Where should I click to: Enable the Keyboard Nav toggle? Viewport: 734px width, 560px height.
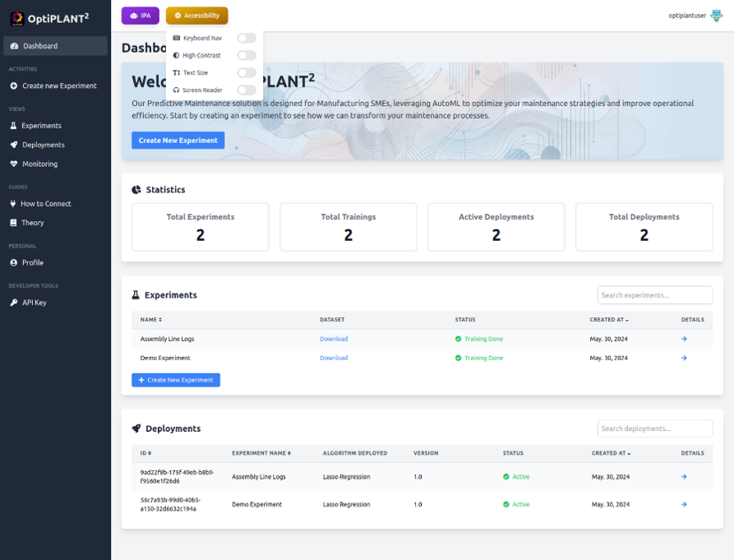point(246,38)
